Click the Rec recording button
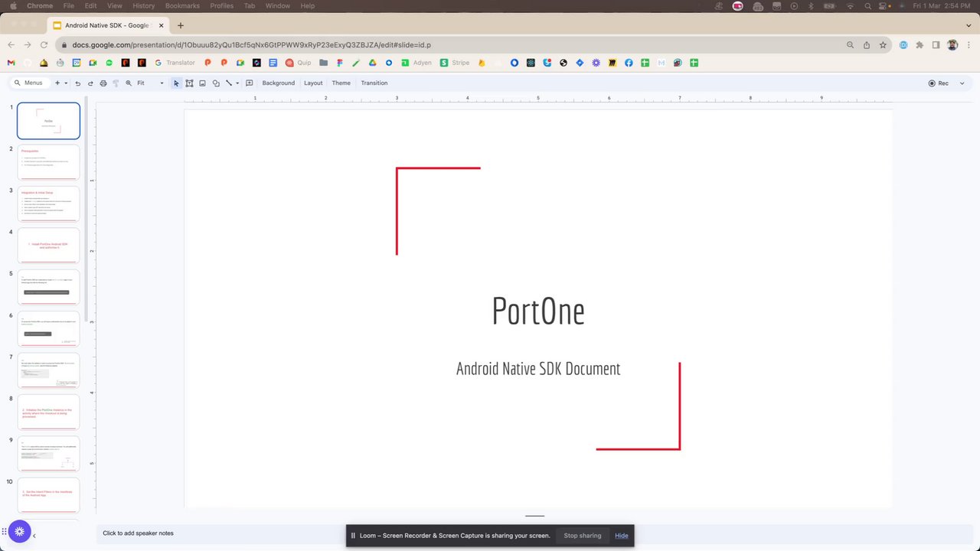 pyautogui.click(x=939, y=83)
